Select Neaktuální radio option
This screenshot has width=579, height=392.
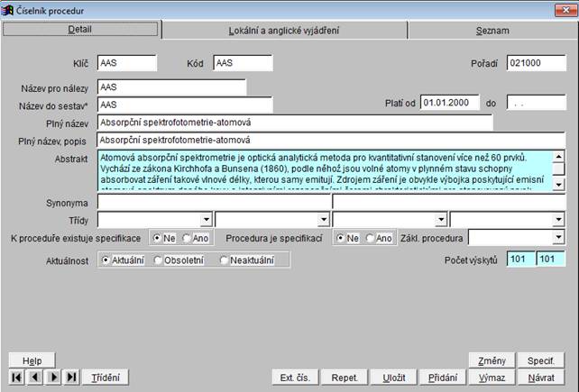pyautogui.click(x=225, y=260)
